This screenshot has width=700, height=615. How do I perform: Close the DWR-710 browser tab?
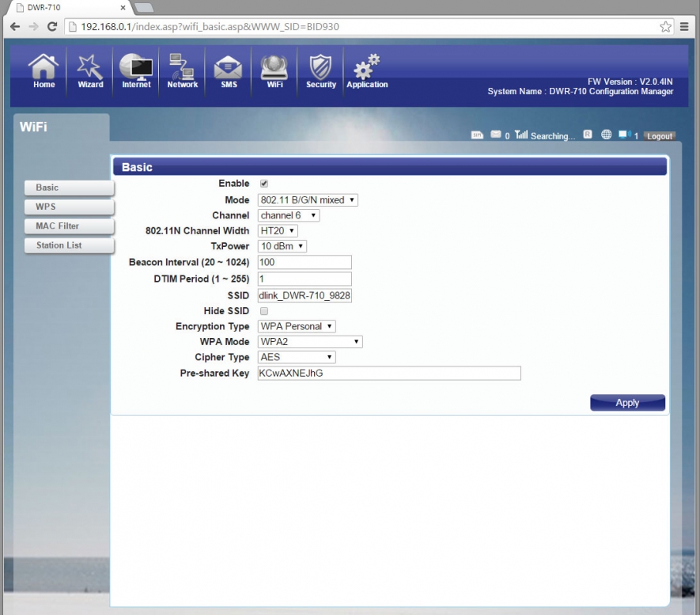coord(123,8)
